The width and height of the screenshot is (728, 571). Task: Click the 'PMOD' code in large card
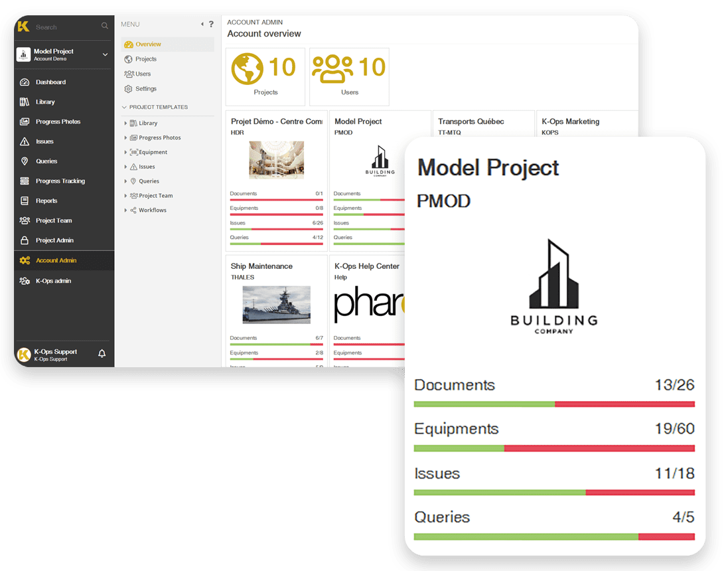click(443, 201)
